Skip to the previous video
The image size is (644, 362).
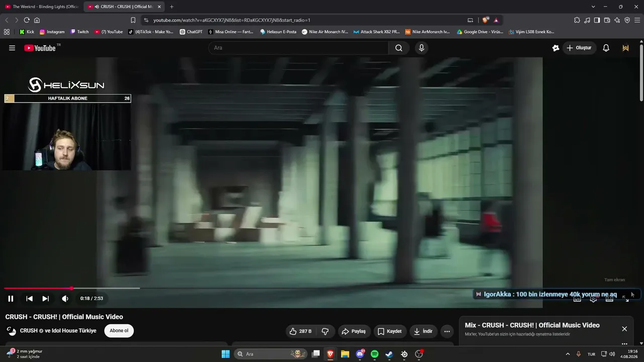tap(29, 299)
